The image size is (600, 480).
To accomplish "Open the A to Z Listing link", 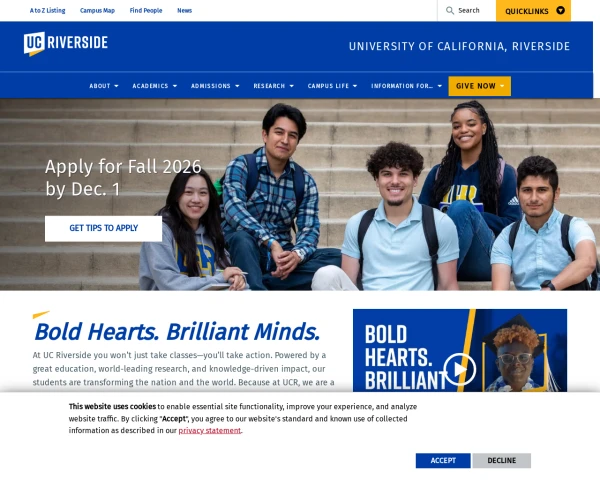I will tap(47, 11).
